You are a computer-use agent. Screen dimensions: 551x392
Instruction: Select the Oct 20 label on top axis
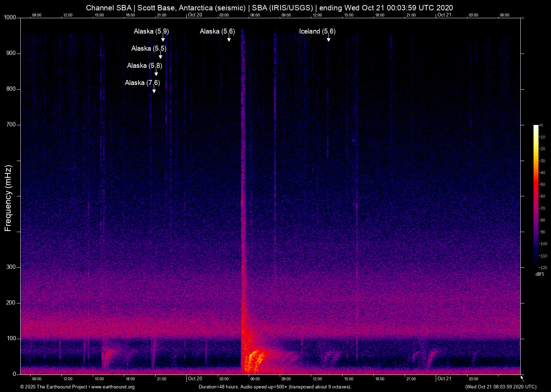(194, 15)
